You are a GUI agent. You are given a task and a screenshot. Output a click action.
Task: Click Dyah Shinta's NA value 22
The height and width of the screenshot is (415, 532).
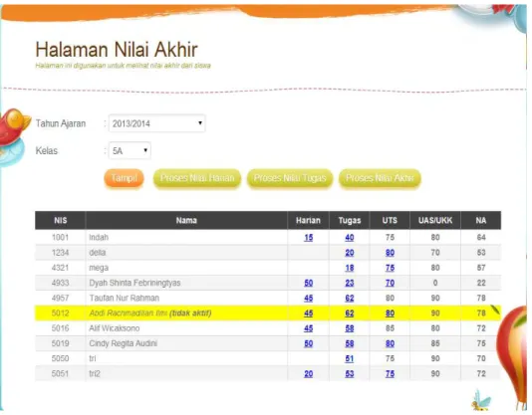click(481, 283)
